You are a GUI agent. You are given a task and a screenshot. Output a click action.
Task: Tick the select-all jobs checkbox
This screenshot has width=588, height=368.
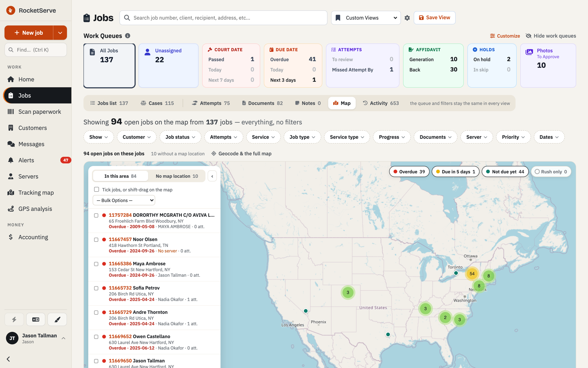click(96, 190)
